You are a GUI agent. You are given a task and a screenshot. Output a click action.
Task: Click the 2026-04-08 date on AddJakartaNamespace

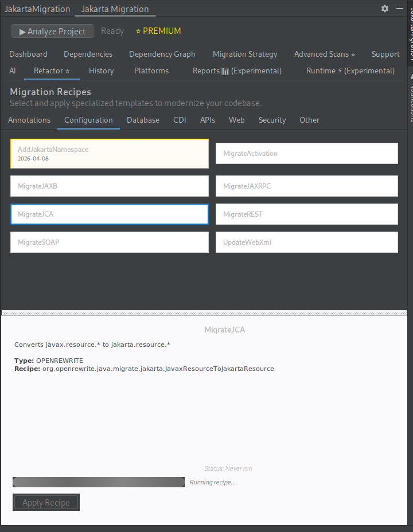click(x=33, y=158)
